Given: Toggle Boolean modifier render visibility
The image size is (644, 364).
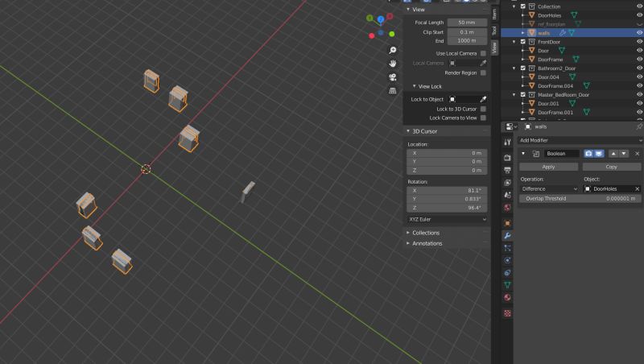Looking at the screenshot, I should pyautogui.click(x=588, y=154).
